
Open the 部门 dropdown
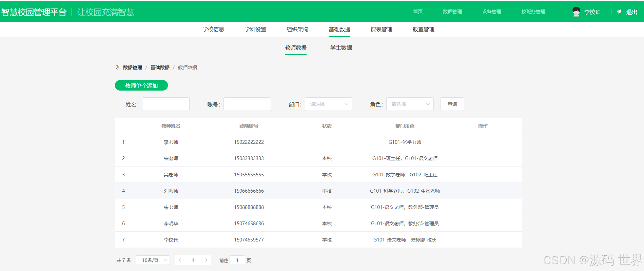329,104
